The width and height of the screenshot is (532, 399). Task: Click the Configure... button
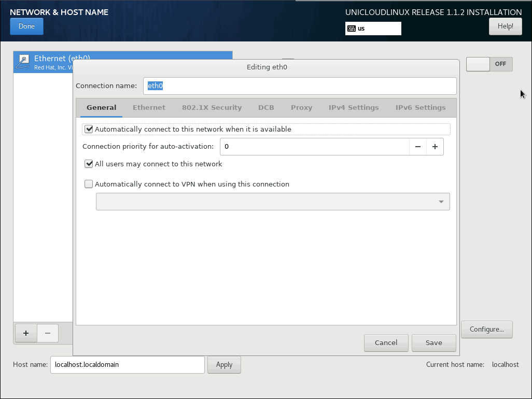[x=486, y=330]
